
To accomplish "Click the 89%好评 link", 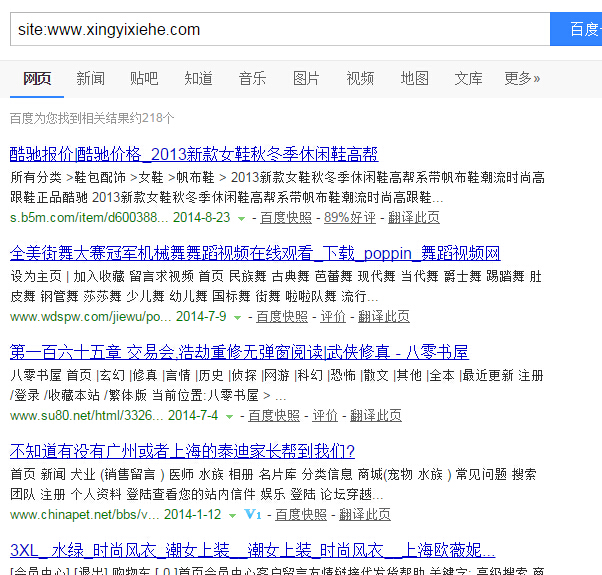I will pos(350,218).
